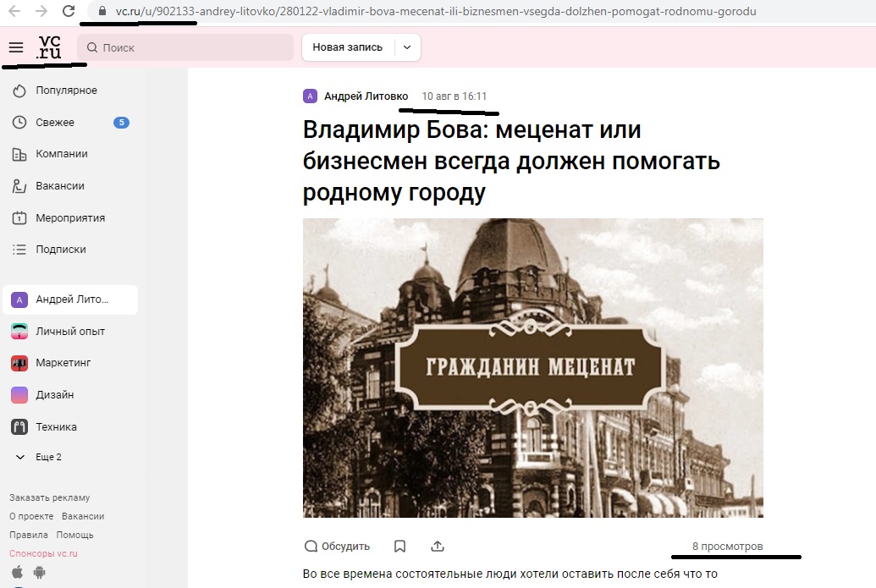Viewport: 876px width, 588px height.
Task: Expand the Новая запись dropdown arrow
Action: pyautogui.click(x=406, y=47)
